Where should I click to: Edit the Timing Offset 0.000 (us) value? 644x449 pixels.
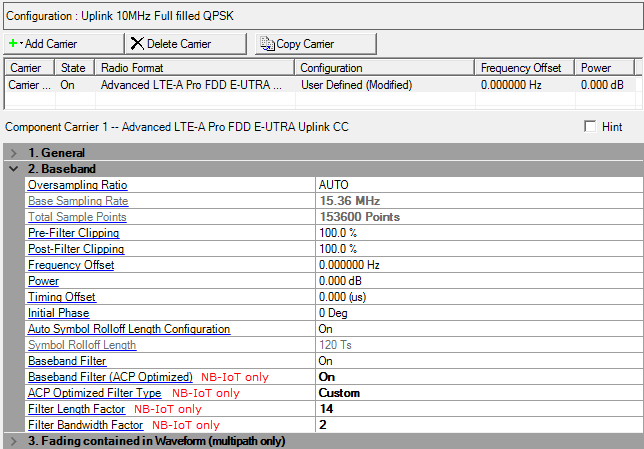[x=479, y=297]
